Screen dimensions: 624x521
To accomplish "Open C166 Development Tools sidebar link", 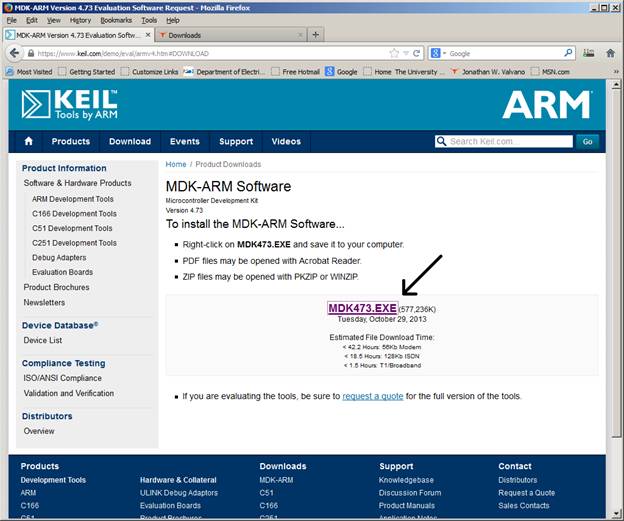I will (74, 213).
